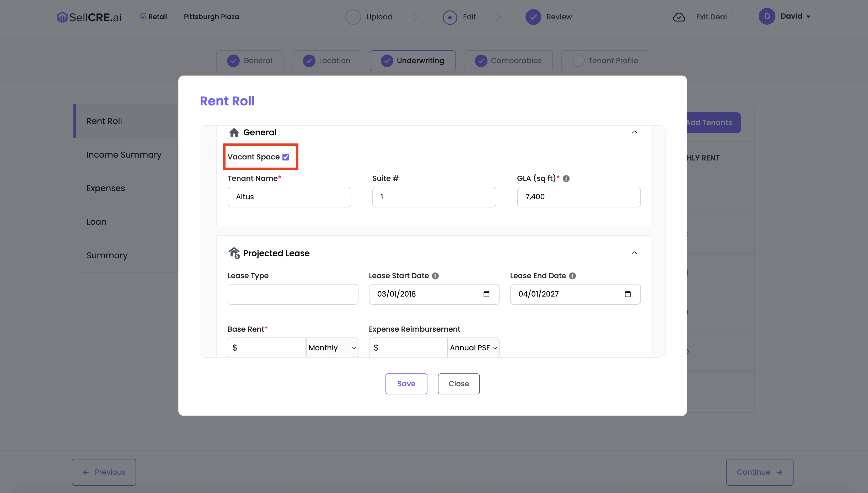The height and width of the screenshot is (493, 868).
Task: Open Lease Start Date calendar picker
Action: click(x=486, y=294)
